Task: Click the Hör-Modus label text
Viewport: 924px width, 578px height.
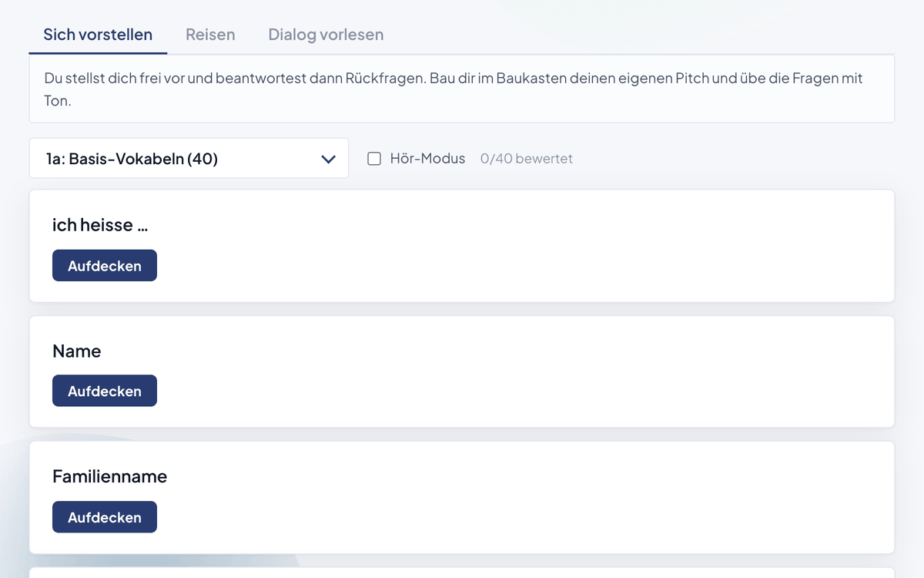Action: click(427, 159)
